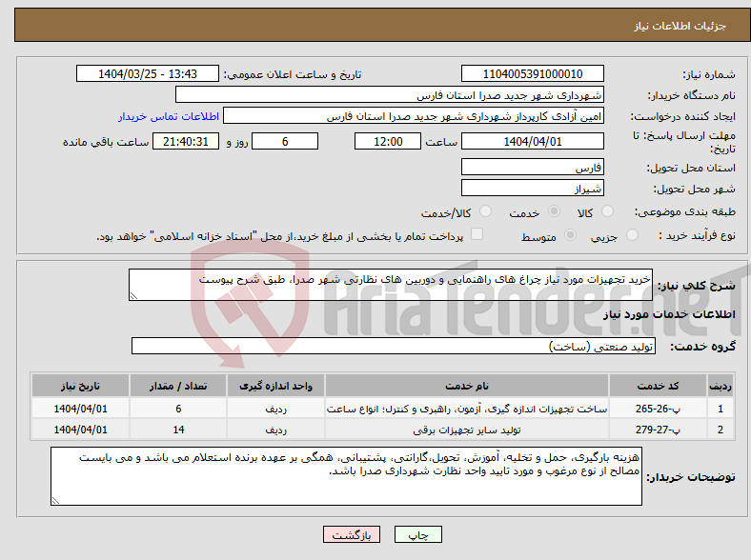Click the گروه خدمت field تولید صنعتی (ساخت)
Viewport: 751px width, 560px height.
click(x=394, y=346)
